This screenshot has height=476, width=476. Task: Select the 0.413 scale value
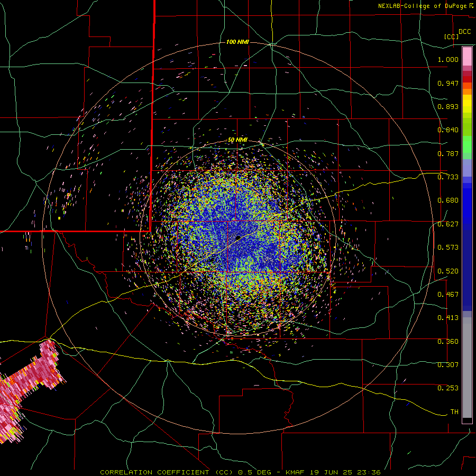tap(448, 318)
